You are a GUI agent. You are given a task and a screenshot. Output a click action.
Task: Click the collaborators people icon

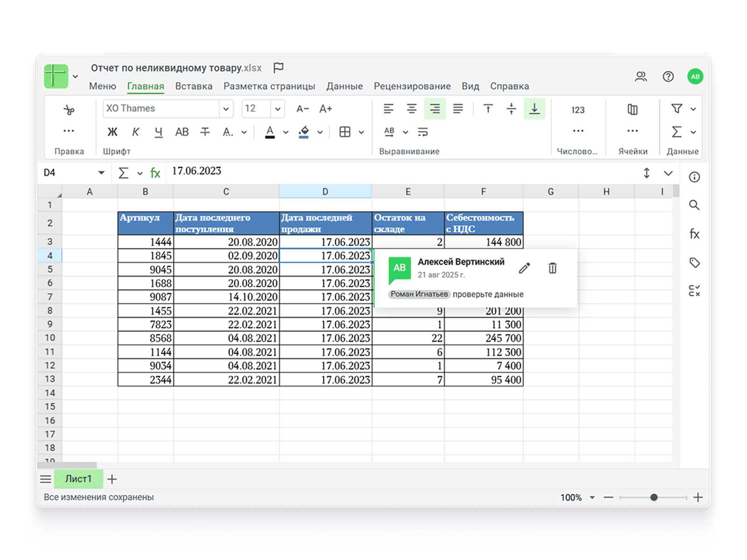click(x=641, y=77)
